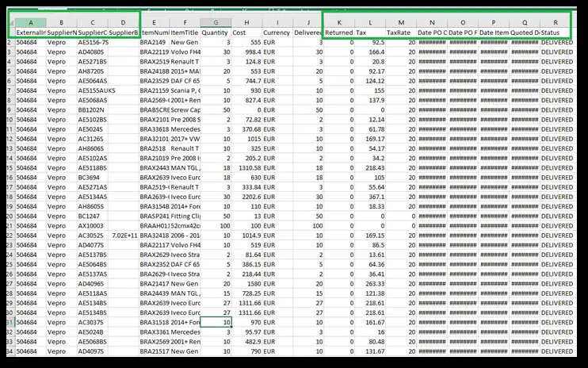Image resolution: width=588 pixels, height=368 pixels.
Task: Select cell with supplier code AC3052S
Action: click(x=93, y=236)
